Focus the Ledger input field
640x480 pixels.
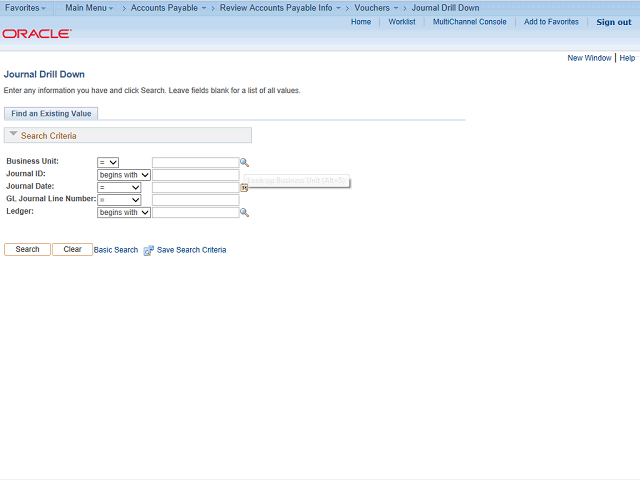[196, 212]
